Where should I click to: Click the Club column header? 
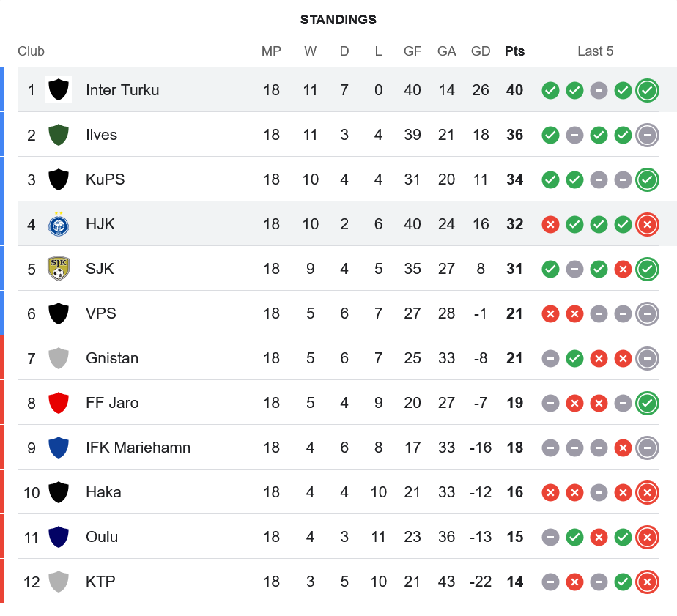(31, 51)
